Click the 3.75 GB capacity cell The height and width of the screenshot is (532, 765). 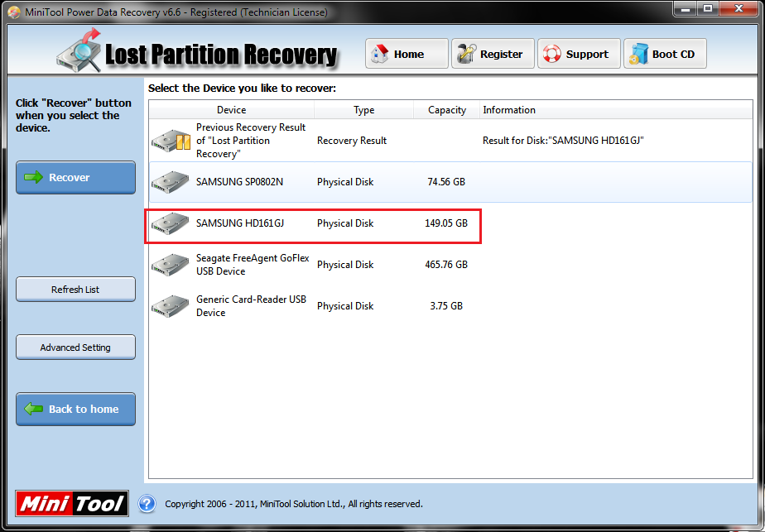(446, 306)
